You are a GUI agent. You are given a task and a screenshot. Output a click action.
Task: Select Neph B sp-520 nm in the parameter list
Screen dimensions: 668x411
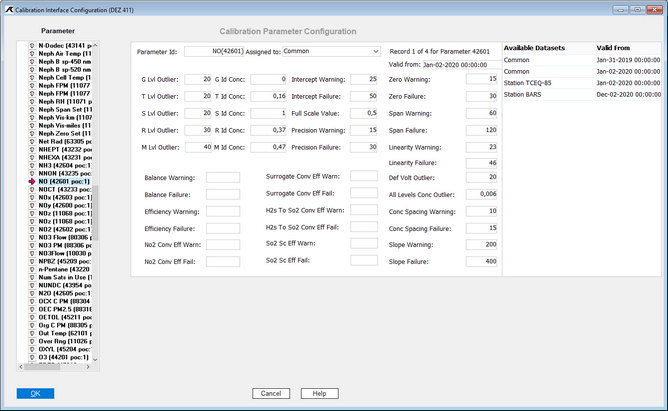[65, 69]
